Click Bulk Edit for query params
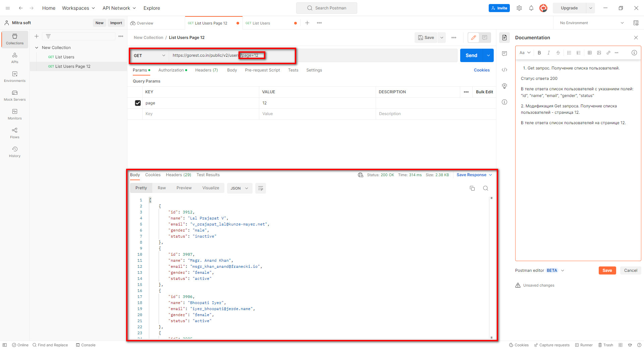Viewport: 644px width, 349px height. pyautogui.click(x=484, y=92)
